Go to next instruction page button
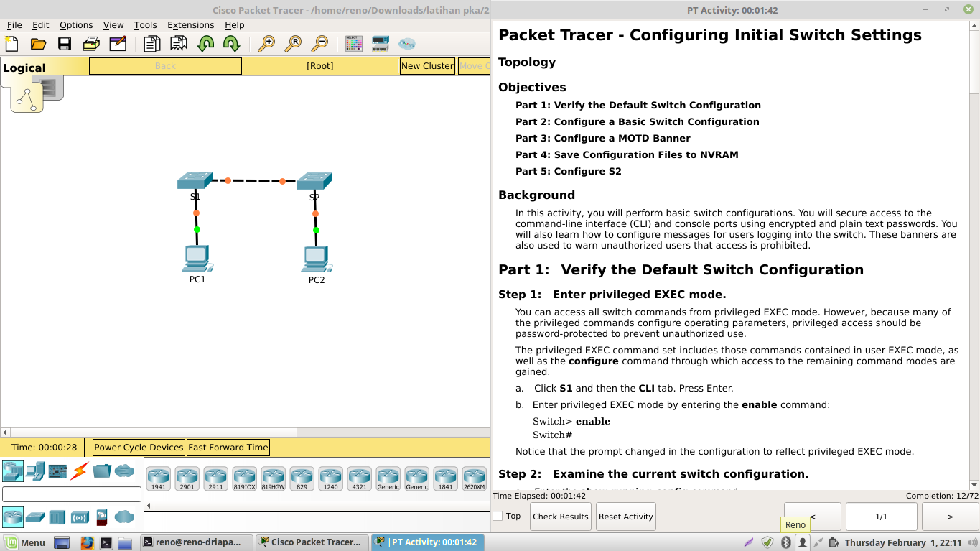The image size is (980, 551). pos(951,517)
